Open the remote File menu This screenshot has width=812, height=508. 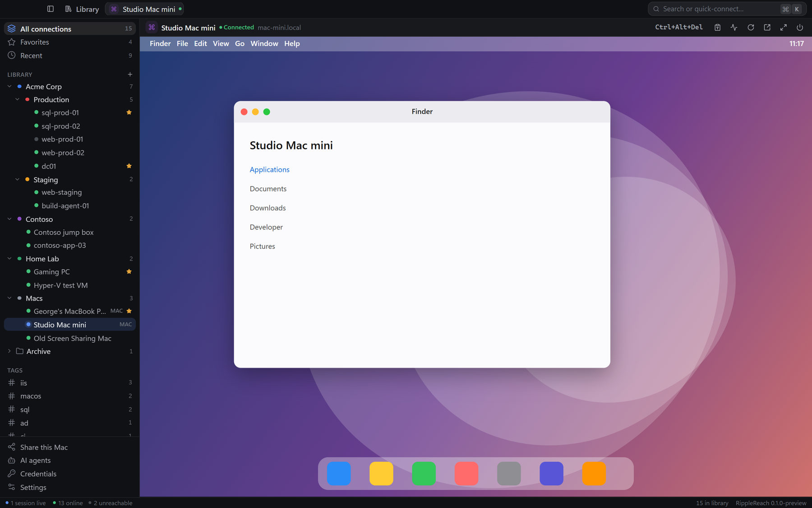[x=182, y=43]
